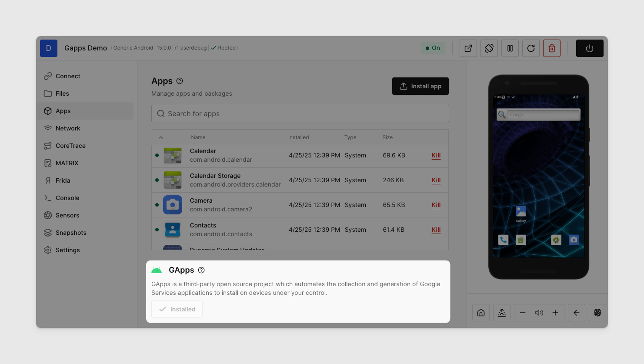This screenshot has width=644, height=364.
Task: Click the 69.6 KB size value
Action: [394, 155]
